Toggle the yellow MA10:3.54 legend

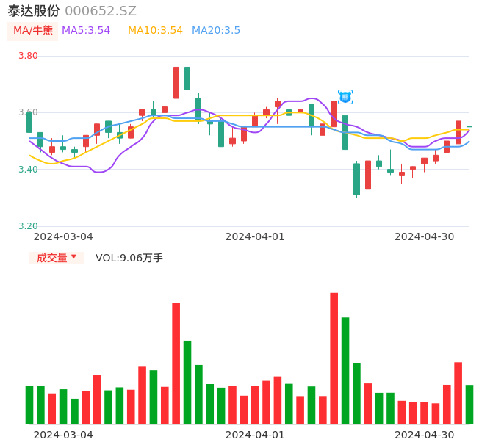tap(155, 31)
